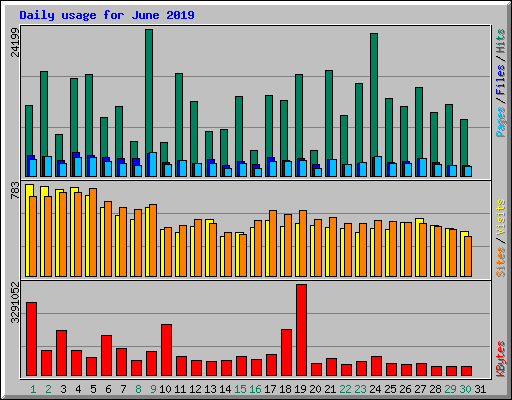Click day label 14 on the x-axis
Screen dimensions: 512x400
pyautogui.click(x=225, y=389)
